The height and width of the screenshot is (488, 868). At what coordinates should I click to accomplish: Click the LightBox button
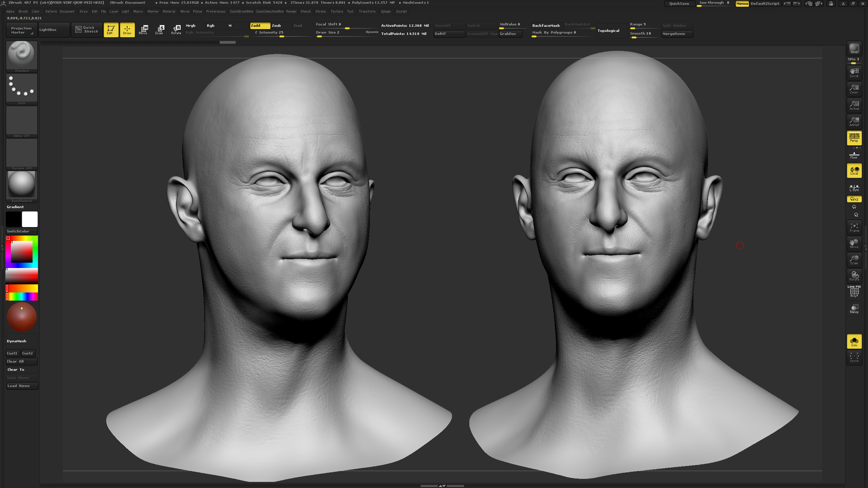click(x=54, y=30)
